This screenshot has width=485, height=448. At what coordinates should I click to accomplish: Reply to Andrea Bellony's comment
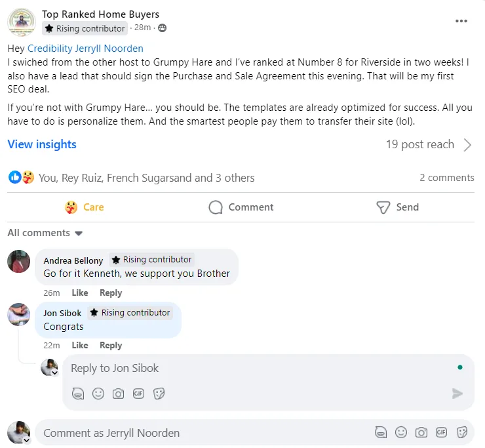click(x=111, y=293)
